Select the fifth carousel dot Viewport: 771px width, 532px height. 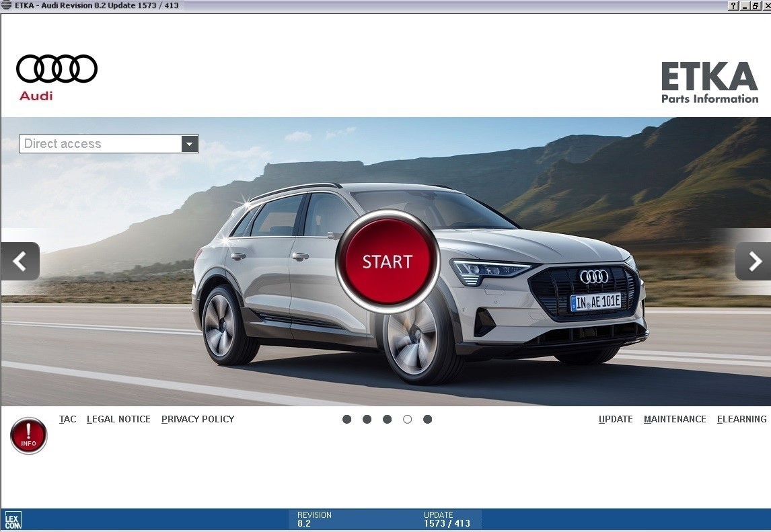pos(427,420)
